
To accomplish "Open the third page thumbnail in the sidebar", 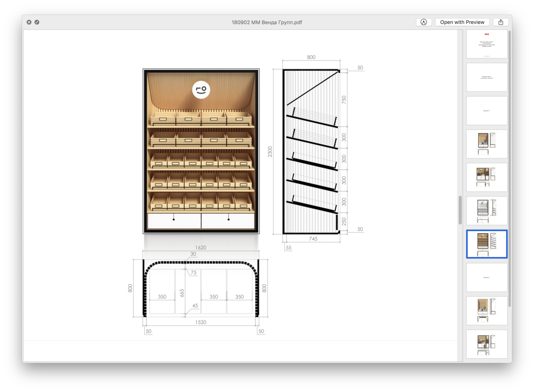I will [x=487, y=111].
